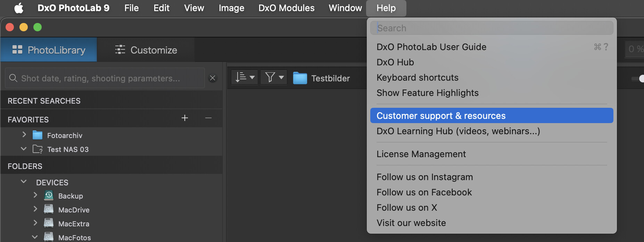Click the Testbilder folder name
Viewport: 644px width, 242px height.
point(330,78)
